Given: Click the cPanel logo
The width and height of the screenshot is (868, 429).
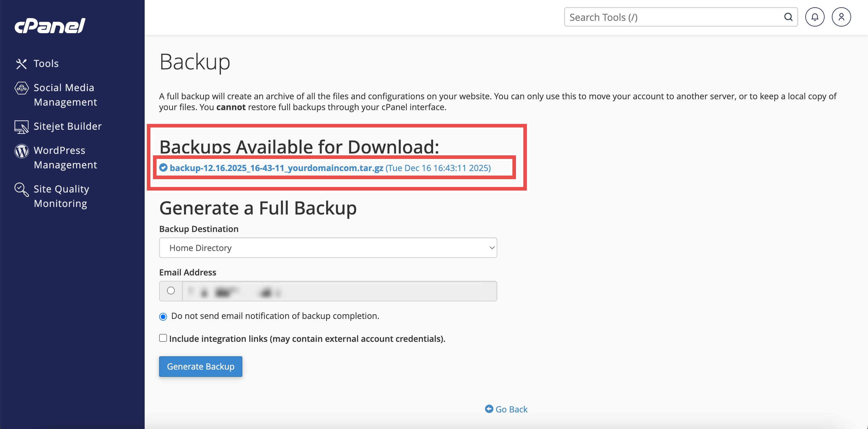Looking at the screenshot, I should (x=50, y=26).
